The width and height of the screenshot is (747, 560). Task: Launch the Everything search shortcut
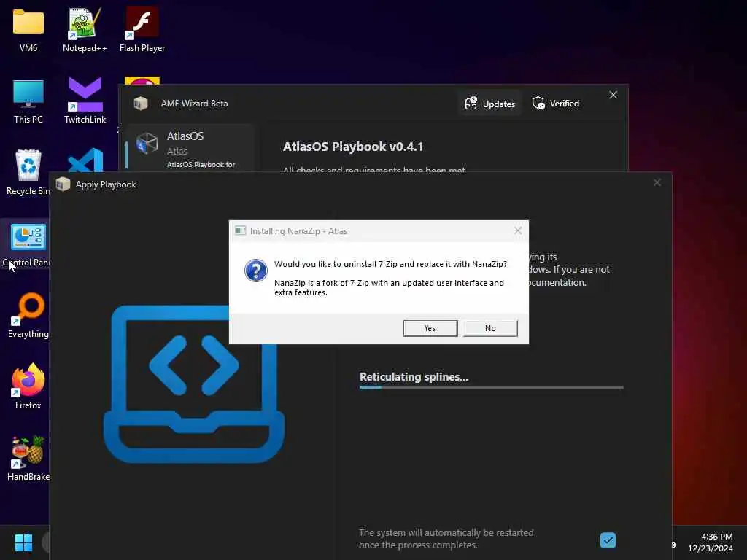click(x=28, y=315)
